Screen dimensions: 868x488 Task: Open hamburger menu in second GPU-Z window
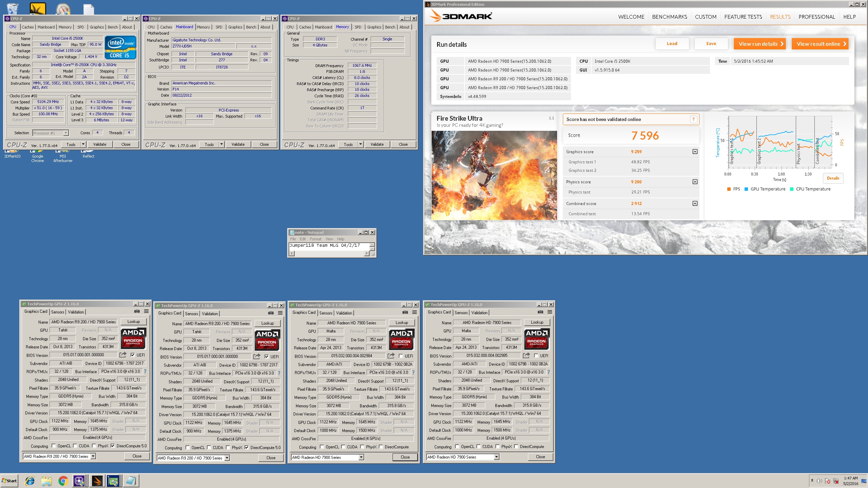pyautogui.click(x=280, y=313)
